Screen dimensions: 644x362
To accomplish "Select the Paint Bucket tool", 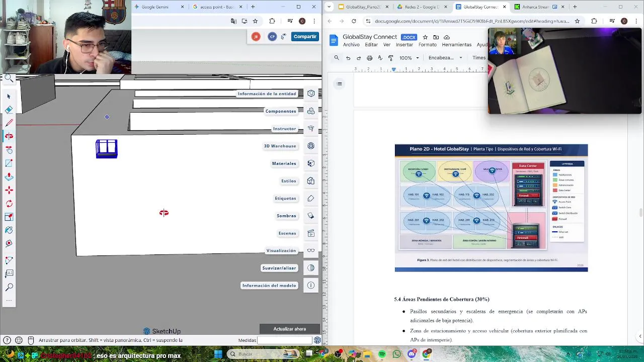I will coord(9,230).
